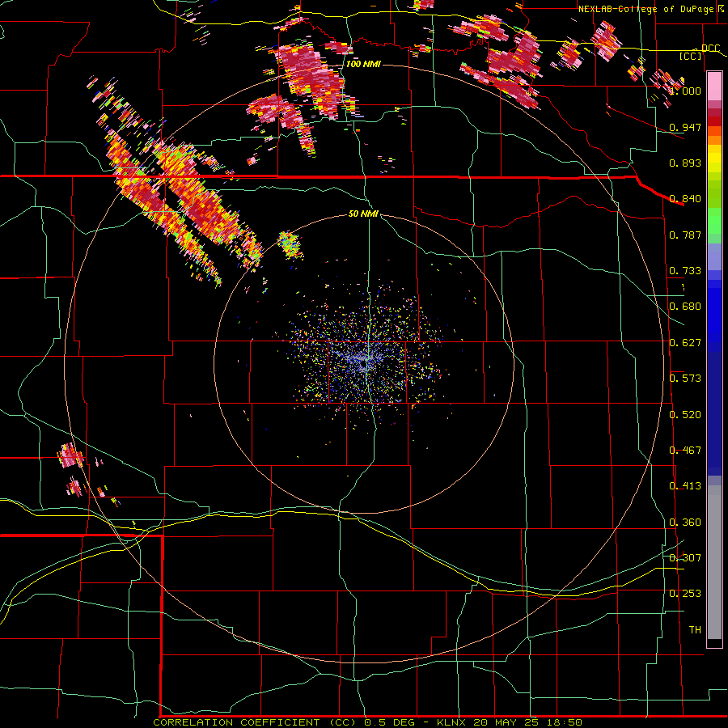Select the 0.893 legend value
This screenshot has height=728, width=728.
685,163
